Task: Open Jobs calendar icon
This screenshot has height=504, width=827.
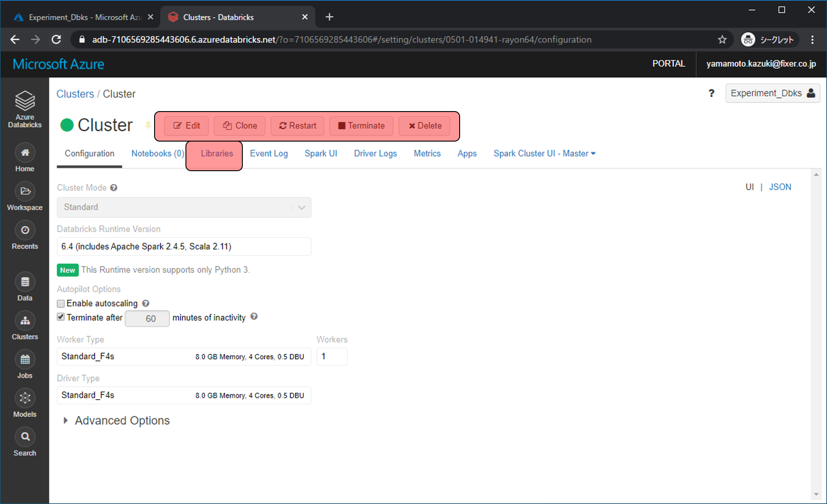Action: click(25, 359)
